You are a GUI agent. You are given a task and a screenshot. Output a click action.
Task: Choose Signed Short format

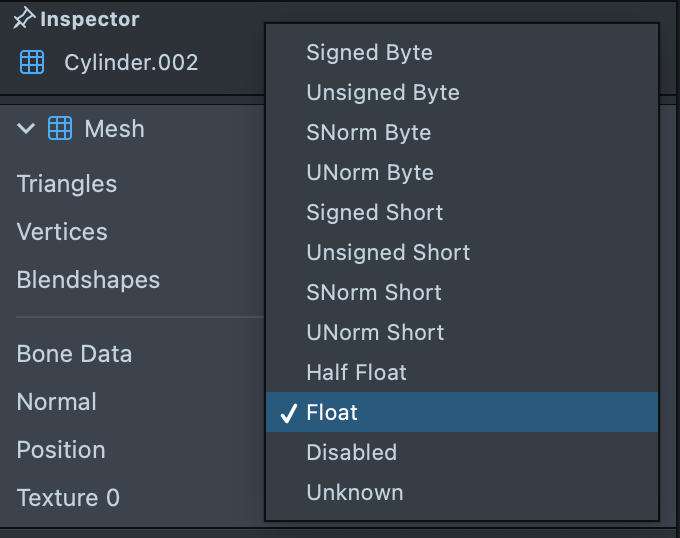[x=374, y=212]
